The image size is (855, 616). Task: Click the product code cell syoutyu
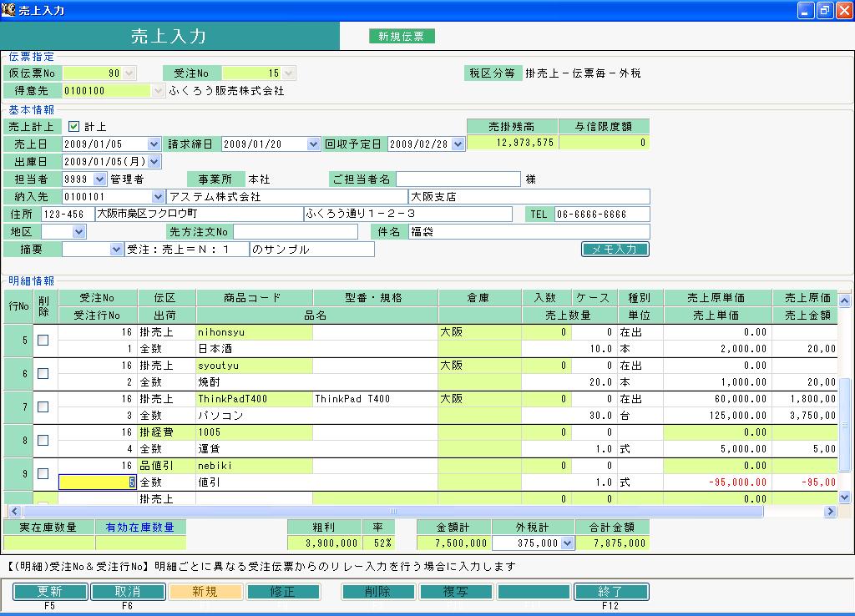(x=254, y=366)
